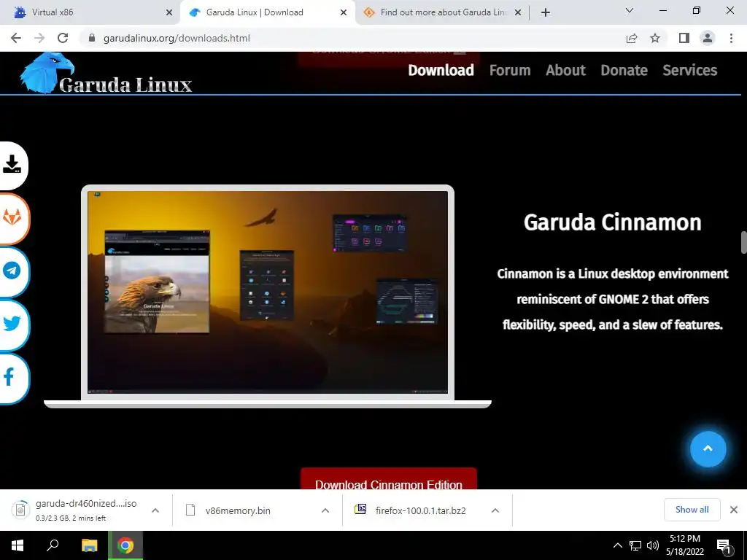Toggle the browser side panel icon
The width and height of the screenshot is (747, 560).
tap(684, 38)
